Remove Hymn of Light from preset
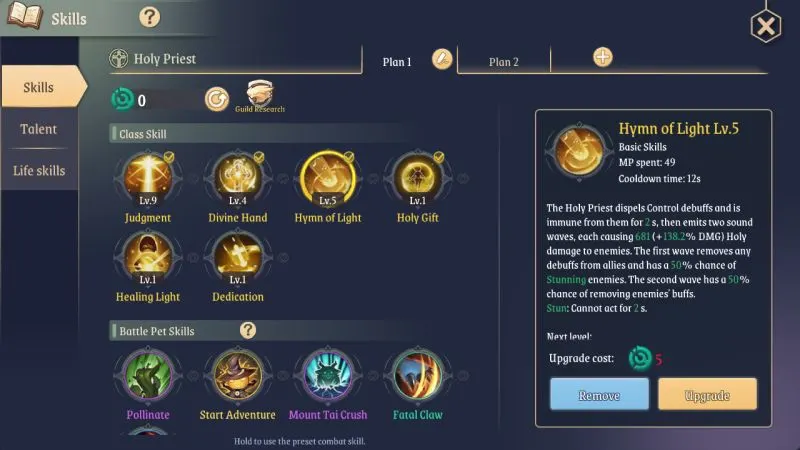The height and width of the screenshot is (450, 800). [x=599, y=394]
